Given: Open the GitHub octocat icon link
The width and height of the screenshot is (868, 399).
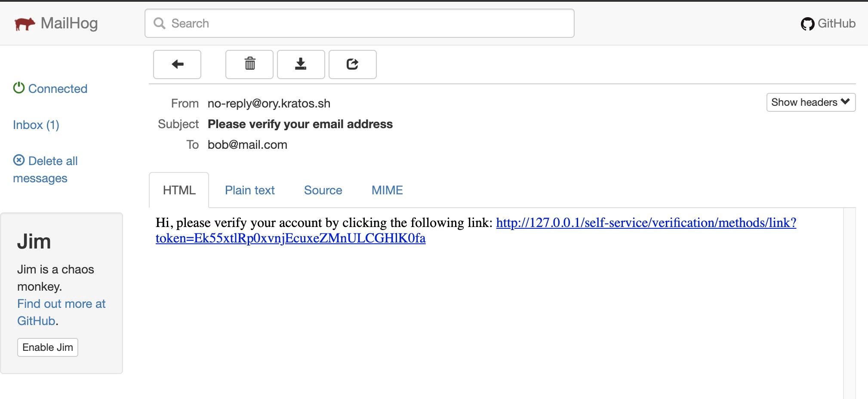Looking at the screenshot, I should pyautogui.click(x=807, y=24).
